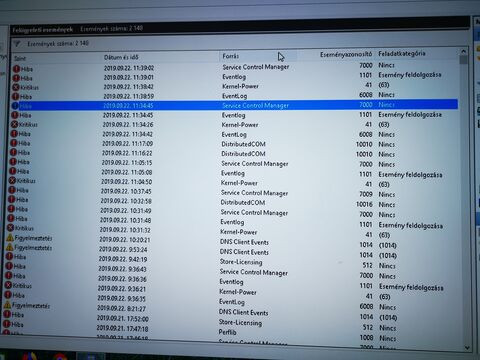The width and height of the screenshot is (480, 360).
Task: Sort by the Dátum és idő column header
Action: [x=121, y=57]
